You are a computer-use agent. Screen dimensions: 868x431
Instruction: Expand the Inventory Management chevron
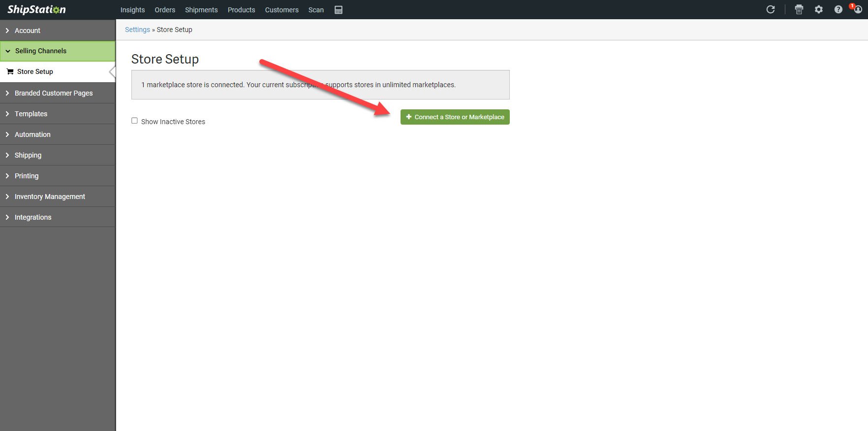[7, 197]
